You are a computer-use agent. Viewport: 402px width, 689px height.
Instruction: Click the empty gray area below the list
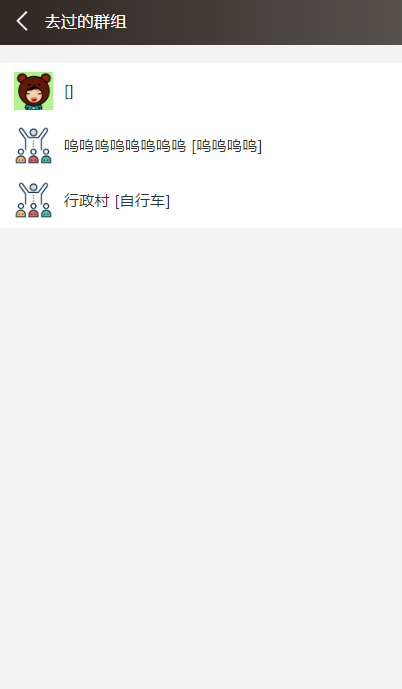pyautogui.click(x=201, y=457)
